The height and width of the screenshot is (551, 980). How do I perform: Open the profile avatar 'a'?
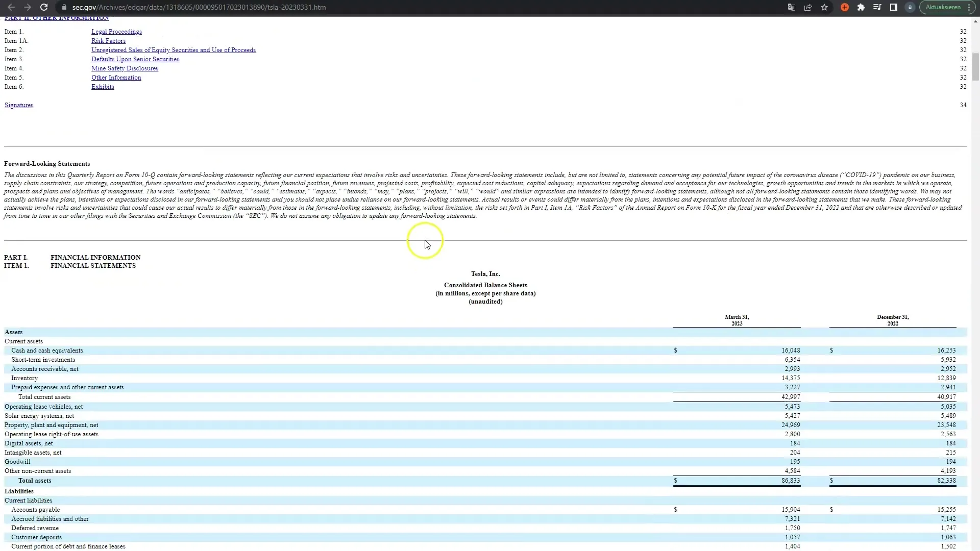point(910,7)
